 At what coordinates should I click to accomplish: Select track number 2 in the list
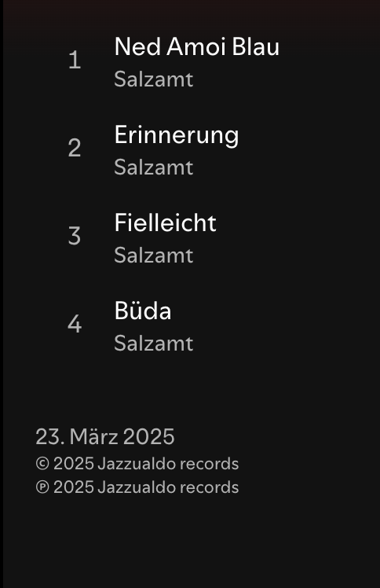point(75,148)
